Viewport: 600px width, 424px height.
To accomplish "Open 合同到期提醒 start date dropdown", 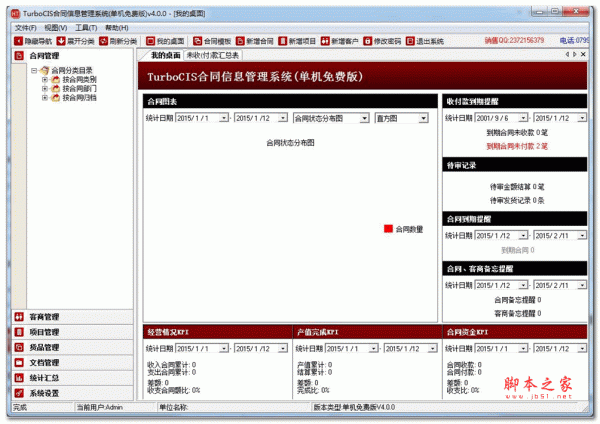I will 523,235.
